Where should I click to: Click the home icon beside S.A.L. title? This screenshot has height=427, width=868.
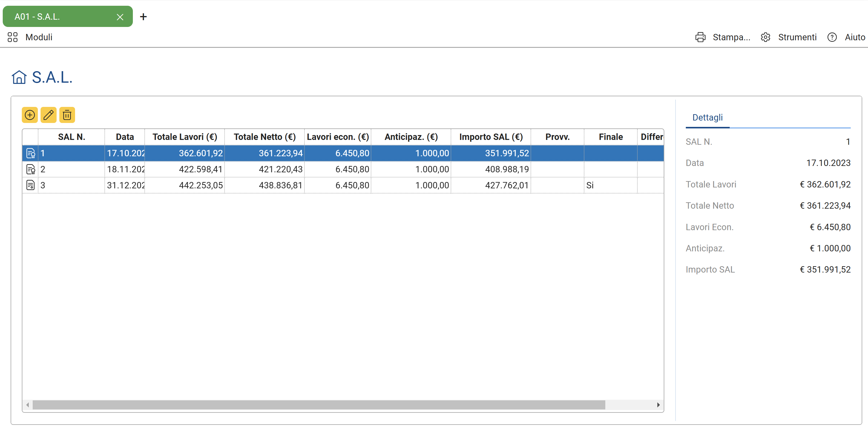(19, 77)
